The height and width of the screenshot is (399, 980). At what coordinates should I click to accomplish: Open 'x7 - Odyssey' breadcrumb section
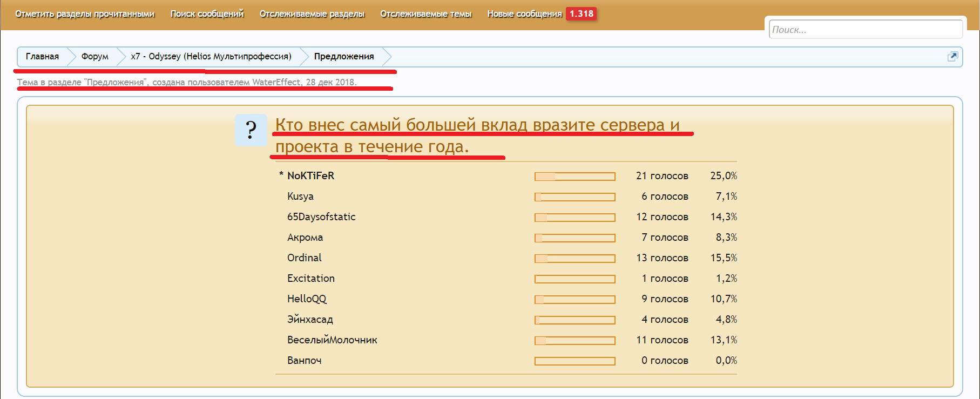click(x=211, y=57)
